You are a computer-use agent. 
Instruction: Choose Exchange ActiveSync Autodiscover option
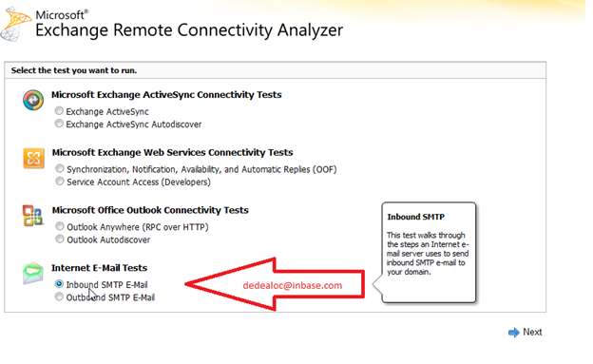pyautogui.click(x=59, y=124)
